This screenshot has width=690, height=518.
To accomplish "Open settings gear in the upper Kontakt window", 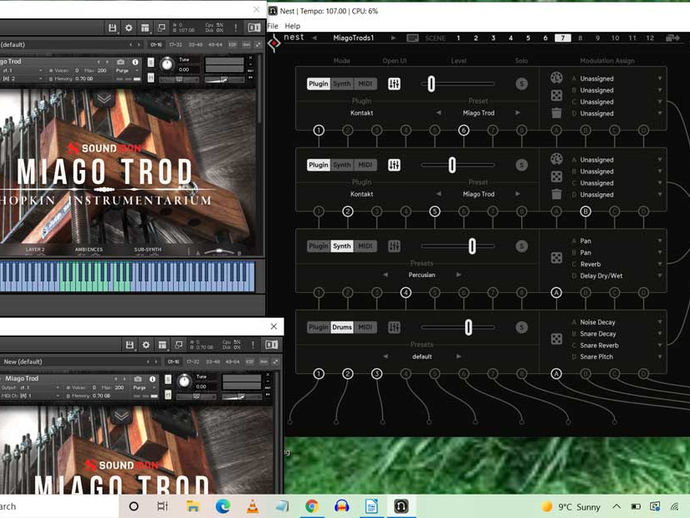I will [x=128, y=28].
